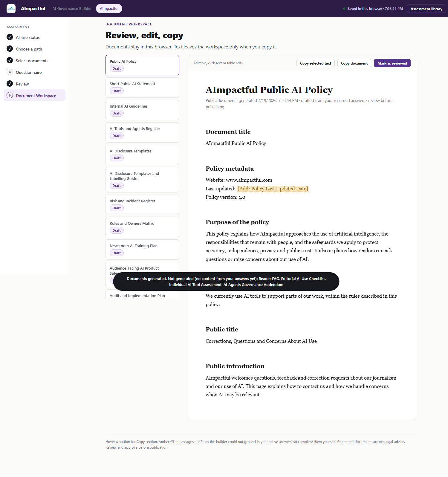Click the AI-use status checkmark icon

tap(10, 37)
